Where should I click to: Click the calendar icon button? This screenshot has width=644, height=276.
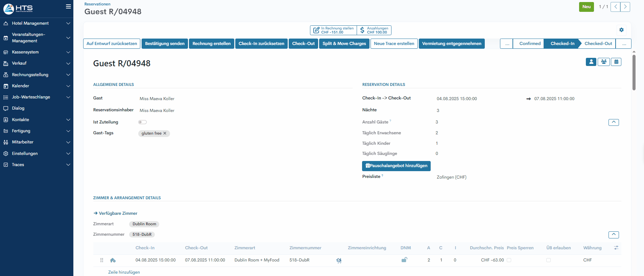[x=616, y=62]
